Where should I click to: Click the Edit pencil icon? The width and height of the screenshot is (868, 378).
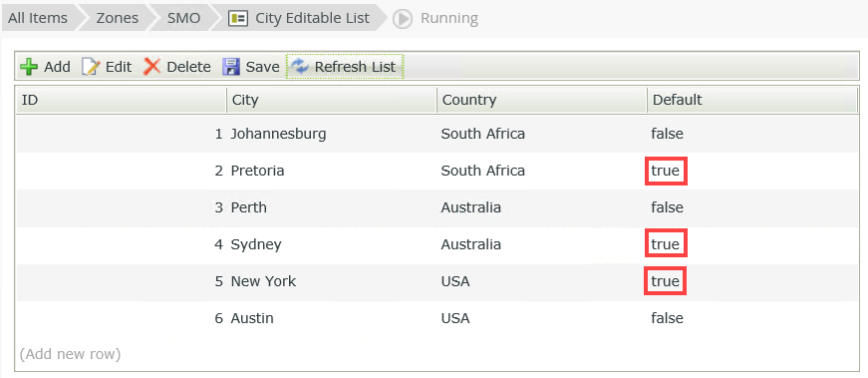pyautogui.click(x=91, y=67)
